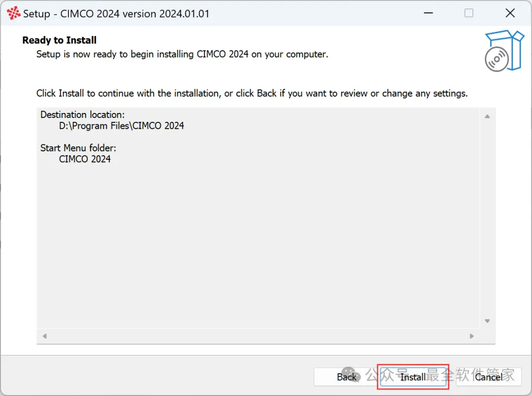Click the summary scroll down arrow
This screenshot has height=396, width=532.
tap(487, 321)
